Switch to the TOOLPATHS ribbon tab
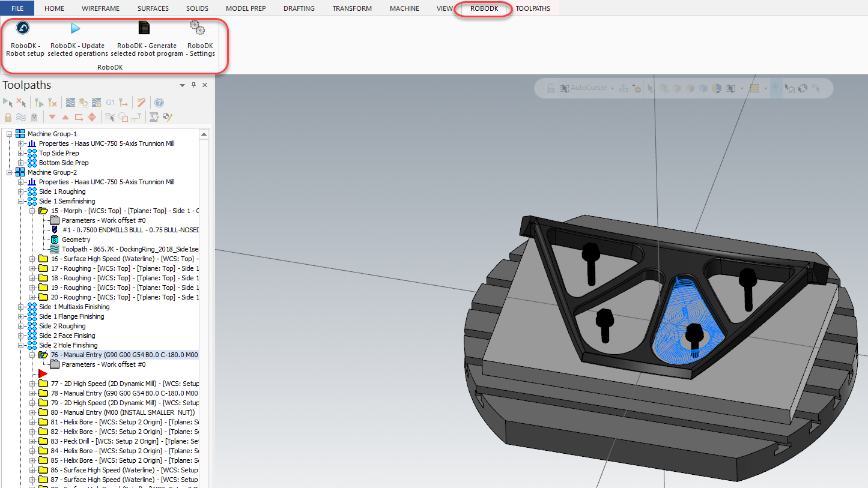 (532, 8)
